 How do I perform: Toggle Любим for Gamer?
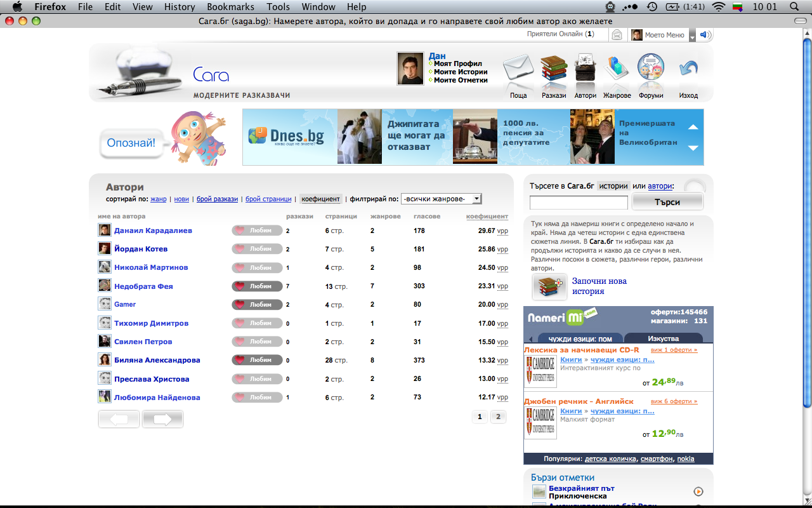click(x=257, y=305)
